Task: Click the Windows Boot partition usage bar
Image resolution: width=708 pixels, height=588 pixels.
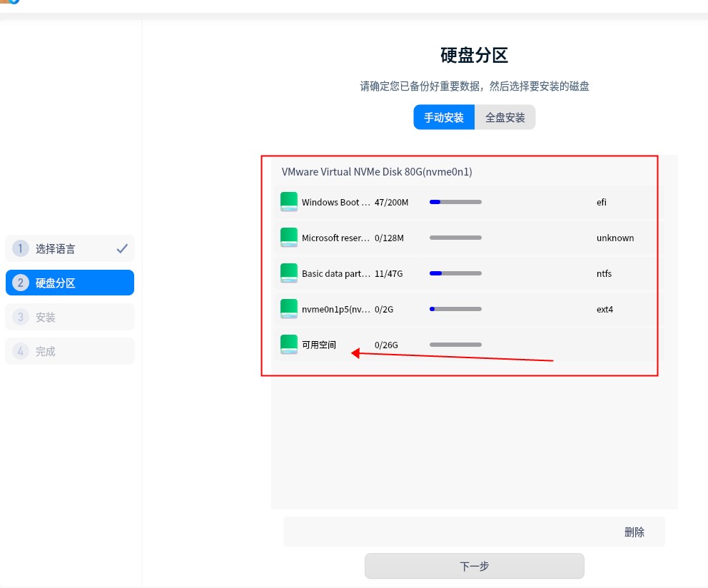Action: tap(455, 202)
